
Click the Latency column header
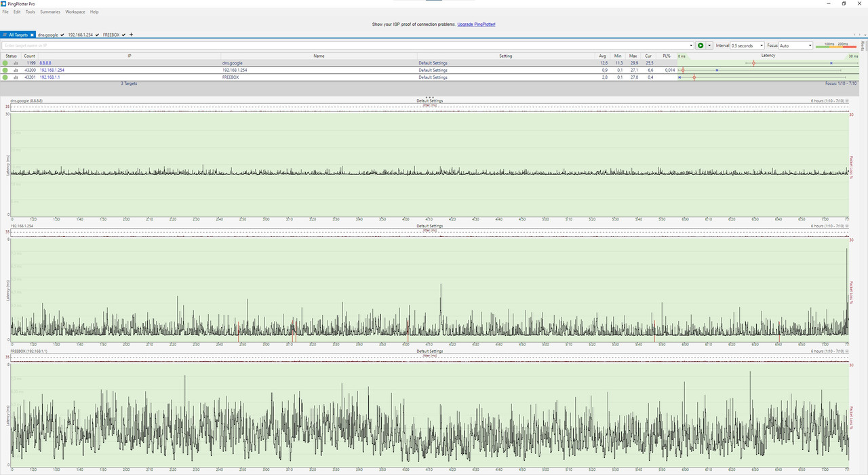pyautogui.click(x=768, y=56)
